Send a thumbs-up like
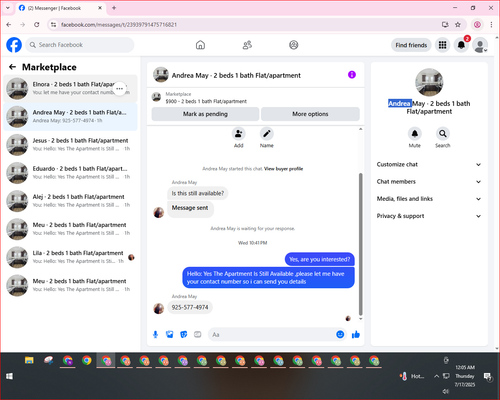This screenshot has width=500, height=400. click(x=356, y=334)
